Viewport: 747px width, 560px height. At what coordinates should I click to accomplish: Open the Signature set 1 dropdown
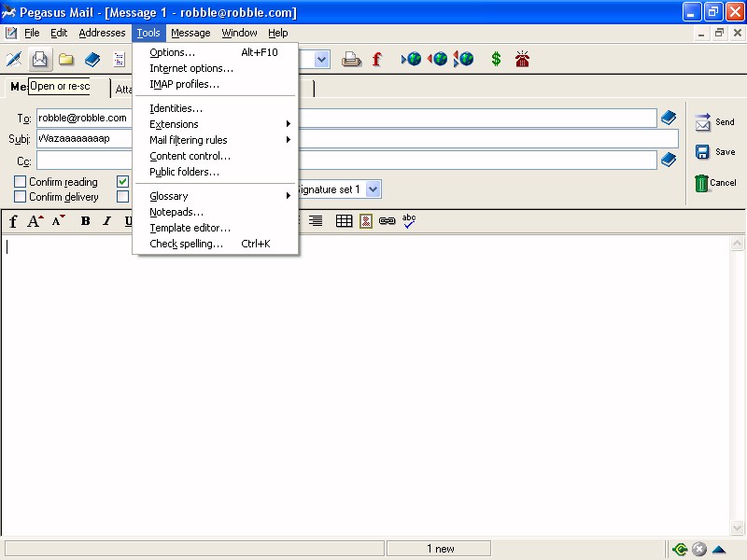pyautogui.click(x=373, y=189)
